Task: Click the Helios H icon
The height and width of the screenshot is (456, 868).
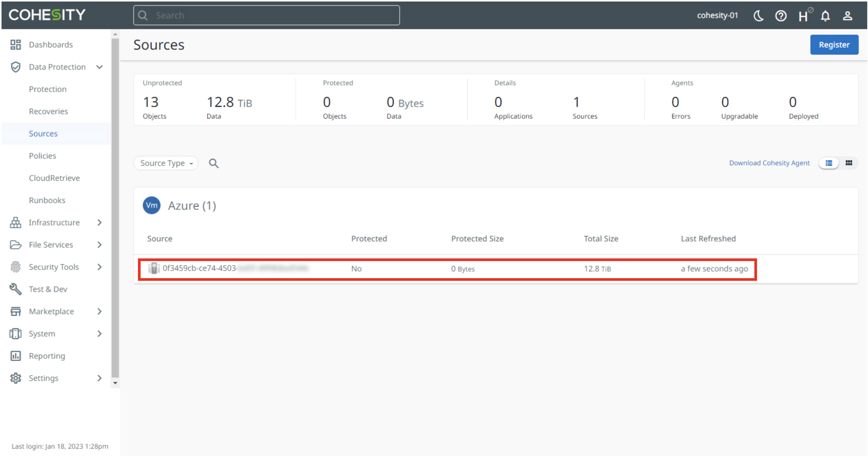Action: 805,15
